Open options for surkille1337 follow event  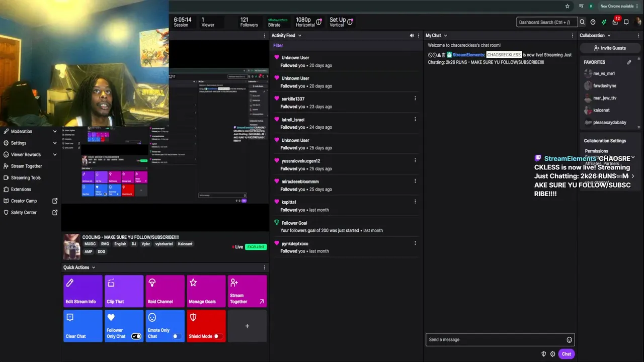415,99
